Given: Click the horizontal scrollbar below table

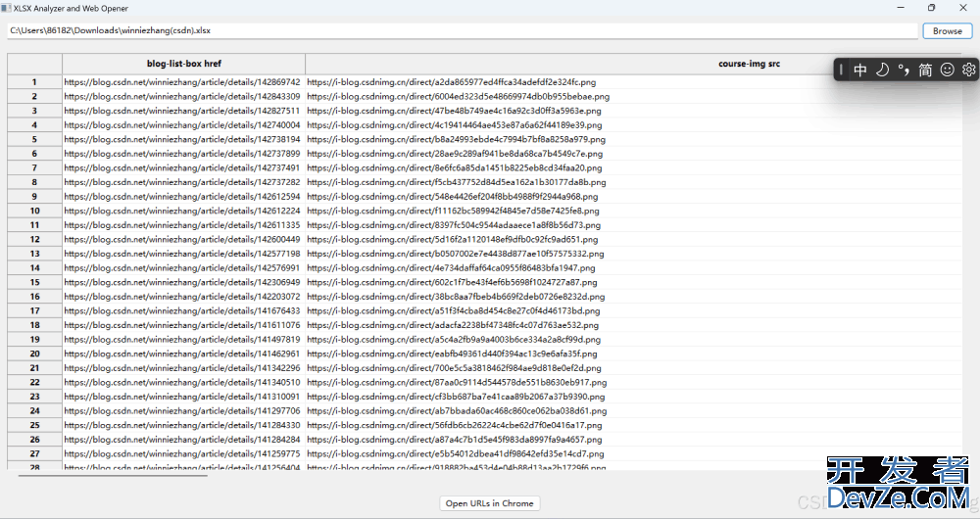Looking at the screenshot, I should (113, 476).
